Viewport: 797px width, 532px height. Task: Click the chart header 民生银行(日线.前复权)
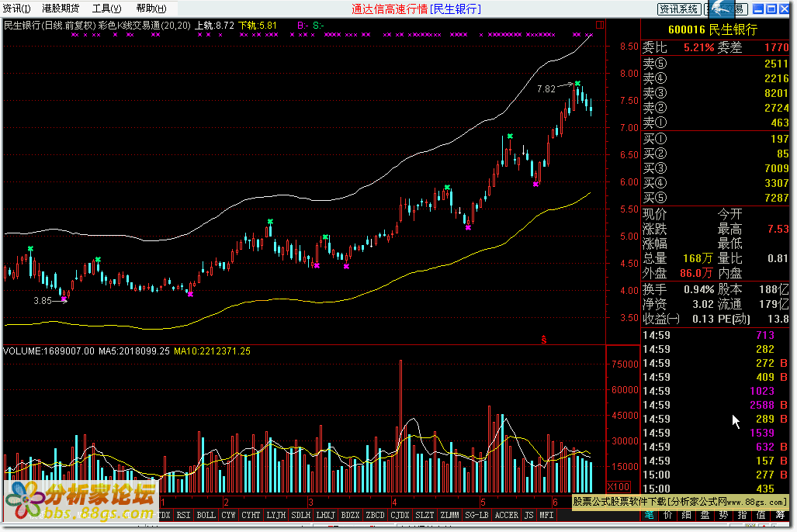[x=50, y=26]
